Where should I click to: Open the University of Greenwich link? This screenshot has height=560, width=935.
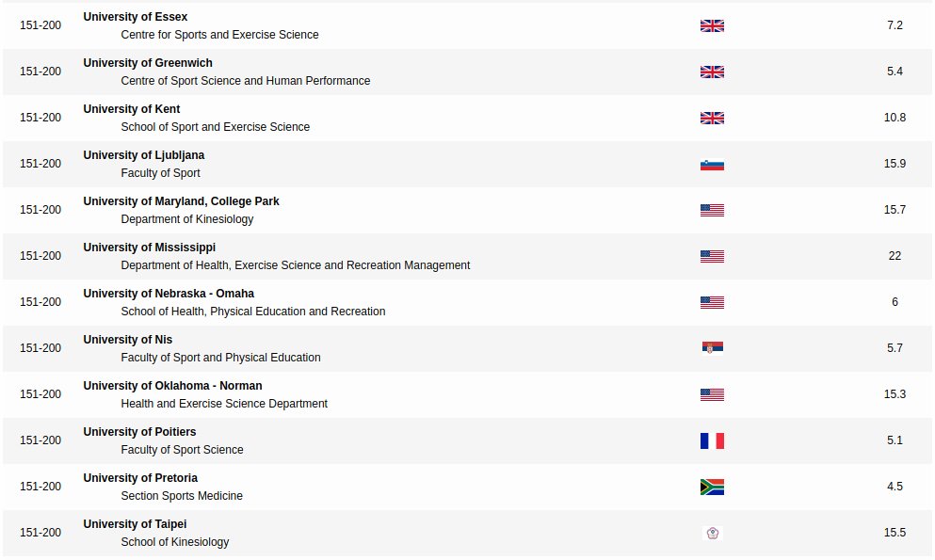pos(148,63)
